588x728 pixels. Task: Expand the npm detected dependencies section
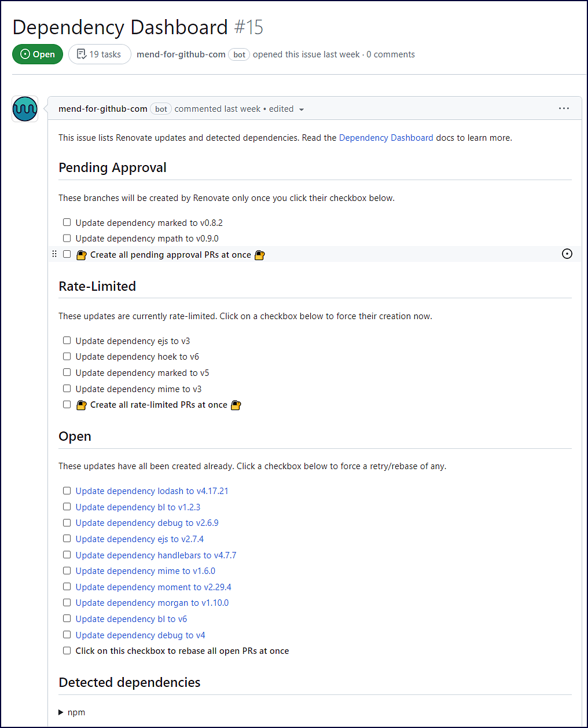[61, 712]
